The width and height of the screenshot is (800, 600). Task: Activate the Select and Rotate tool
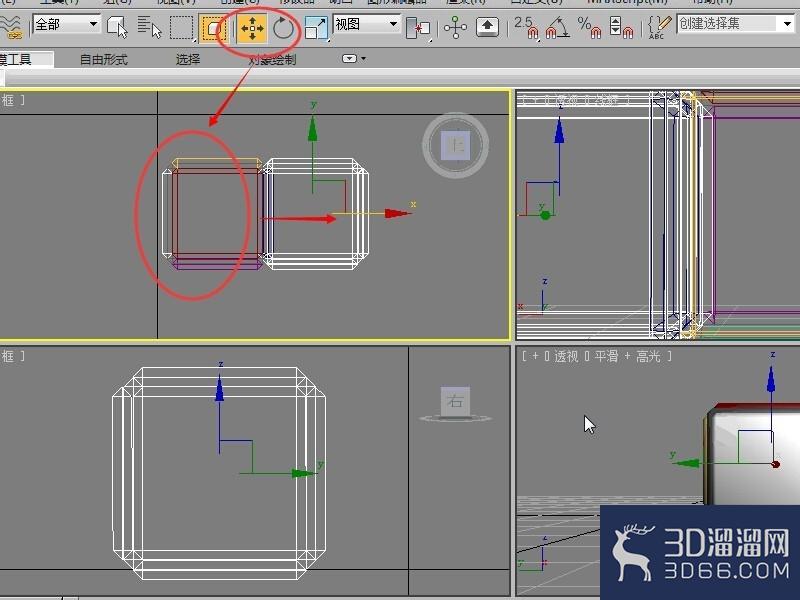(x=283, y=28)
